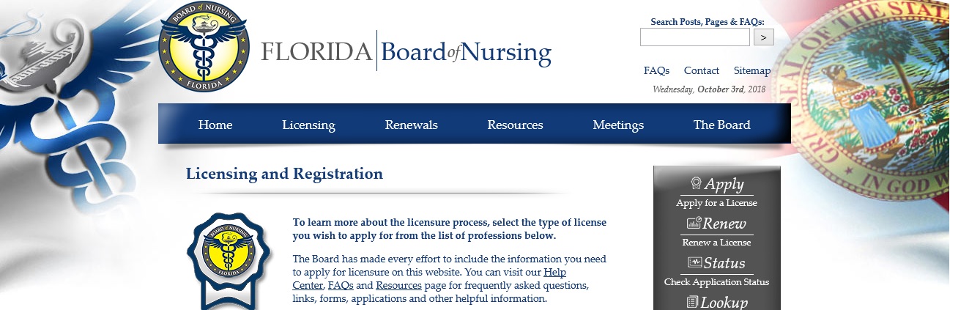Click the Status heartbeat icon in sidebar
Screen dimensions: 980x310
pos(694,262)
